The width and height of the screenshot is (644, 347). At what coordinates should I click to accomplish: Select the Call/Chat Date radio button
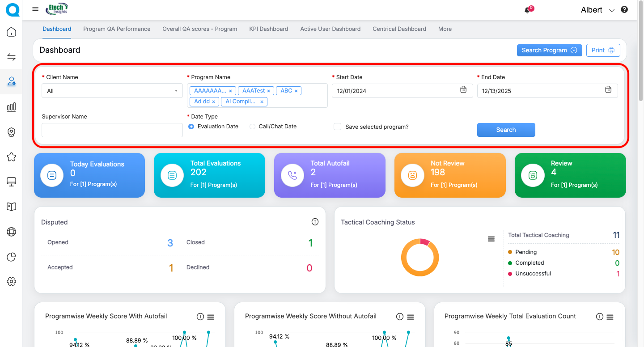point(253,127)
